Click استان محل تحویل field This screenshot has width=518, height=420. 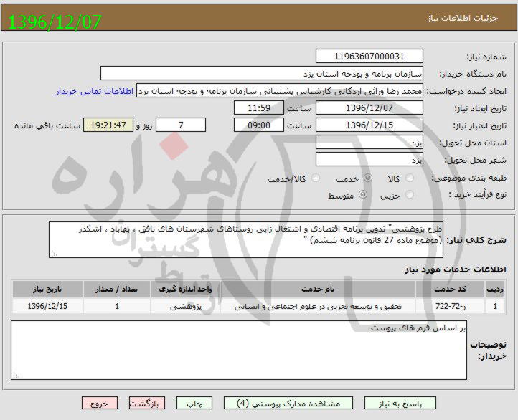click(x=369, y=142)
